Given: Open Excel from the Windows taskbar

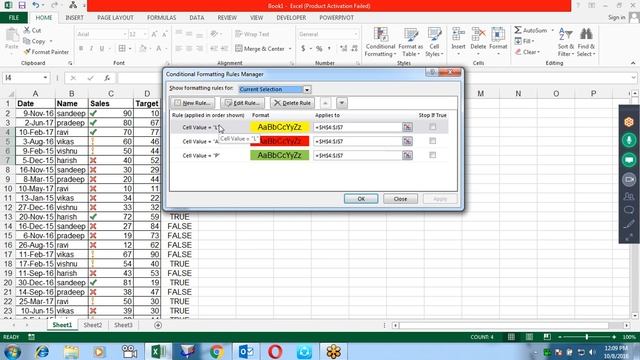Looking at the screenshot, I should [158, 351].
